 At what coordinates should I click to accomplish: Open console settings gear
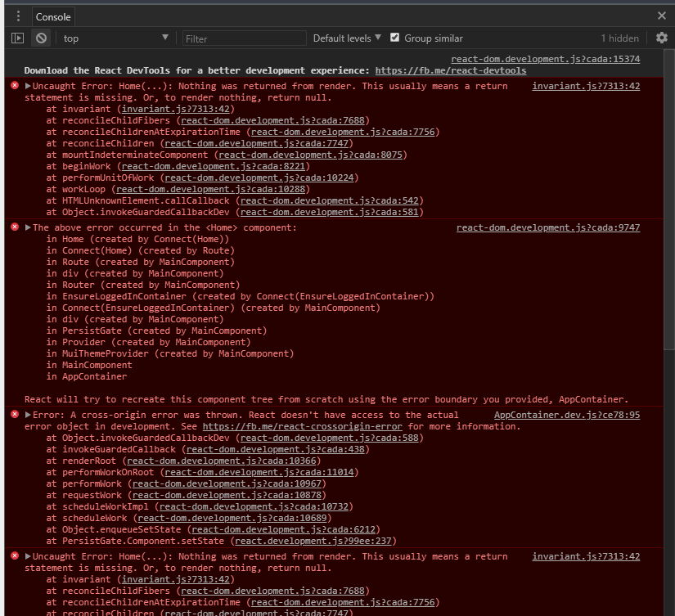662,38
